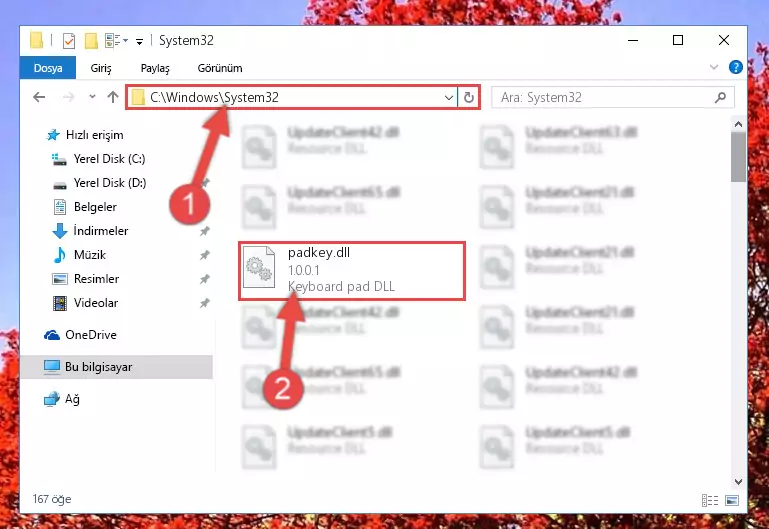Image resolution: width=769 pixels, height=529 pixels.
Task: Expand the address bar history dropdown
Action: (448, 98)
